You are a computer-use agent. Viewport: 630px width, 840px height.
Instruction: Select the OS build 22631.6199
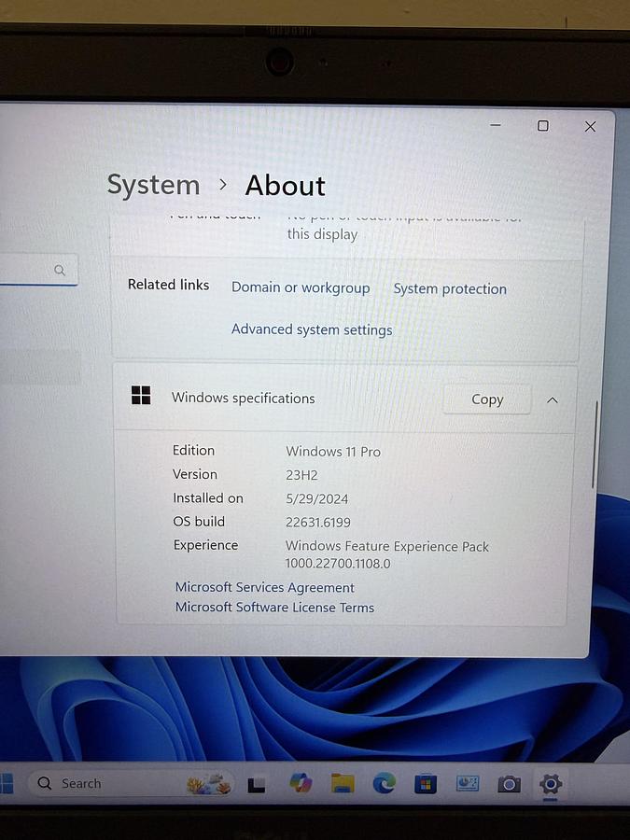pyautogui.click(x=318, y=523)
